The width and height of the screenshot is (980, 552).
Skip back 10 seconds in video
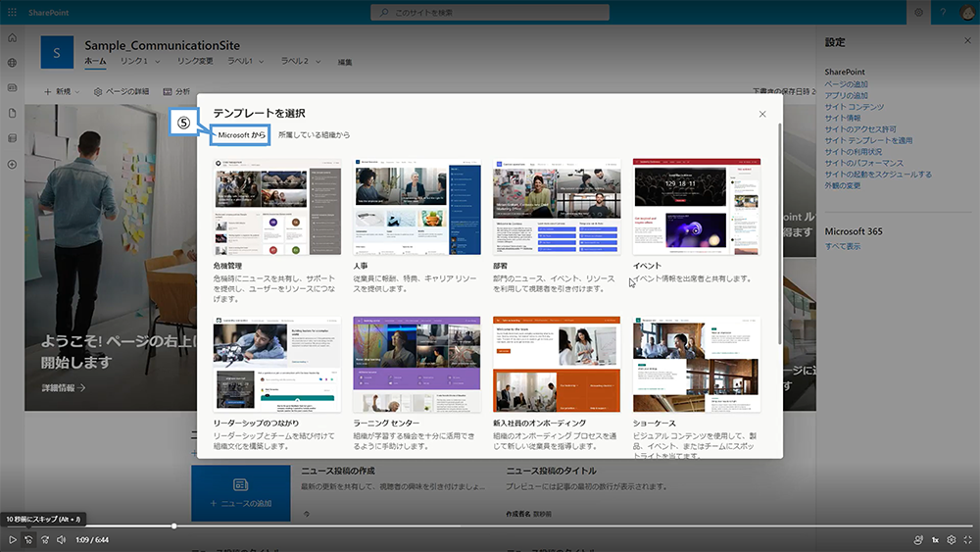click(28, 539)
